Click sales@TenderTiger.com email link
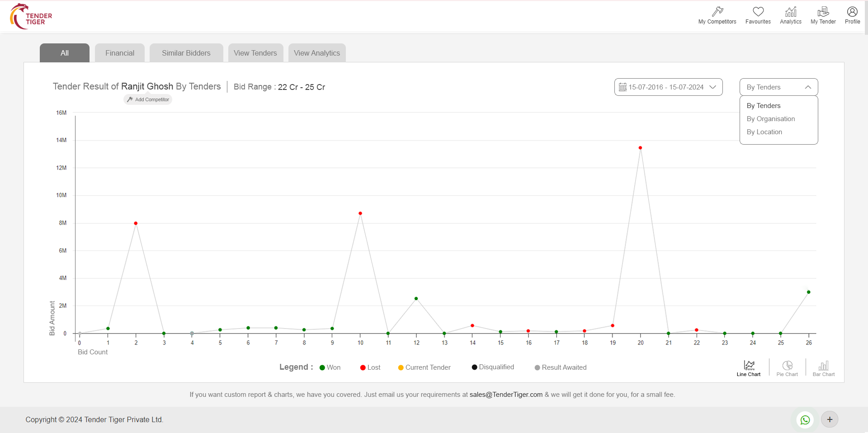Screen dimensions: 868x433 [x=506, y=395]
